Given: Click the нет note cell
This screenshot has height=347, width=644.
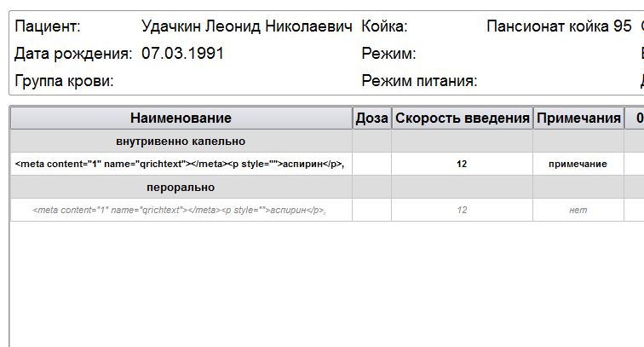Looking at the screenshot, I should (x=578, y=210).
